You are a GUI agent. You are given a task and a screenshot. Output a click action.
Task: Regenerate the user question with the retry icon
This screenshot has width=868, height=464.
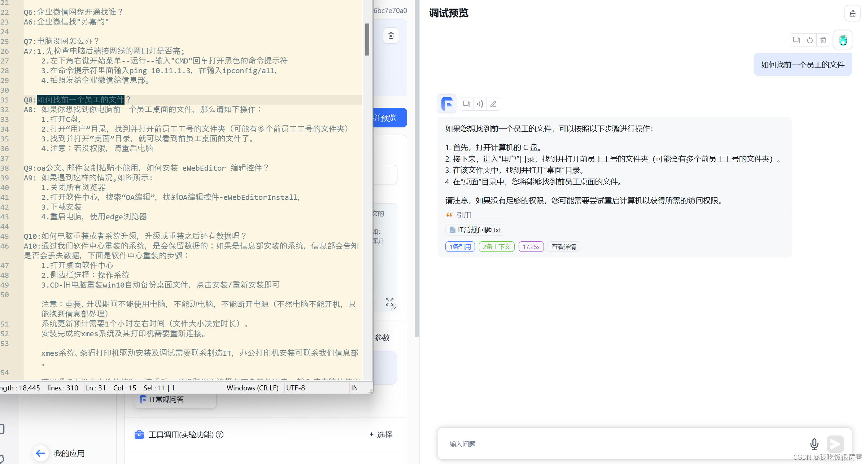coord(810,40)
